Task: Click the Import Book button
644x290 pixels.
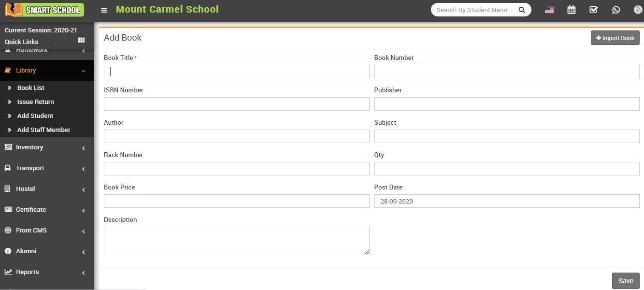Action: (615, 37)
